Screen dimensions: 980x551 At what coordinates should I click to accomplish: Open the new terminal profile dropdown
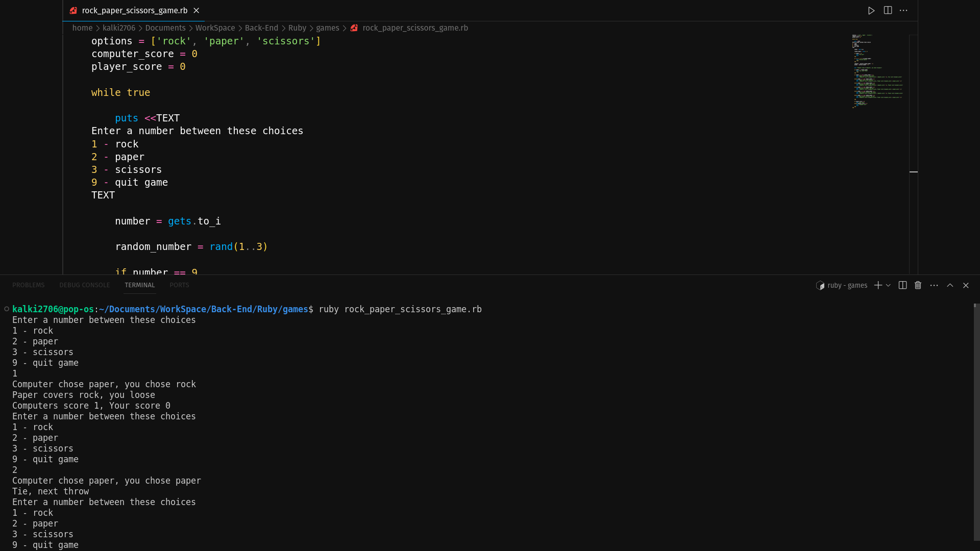click(889, 285)
